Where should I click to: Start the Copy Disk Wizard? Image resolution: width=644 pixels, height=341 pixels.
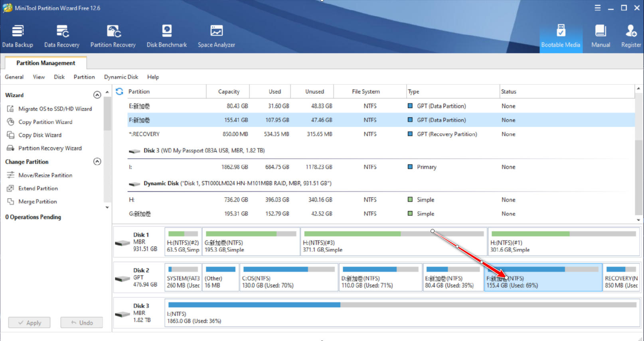click(35, 135)
